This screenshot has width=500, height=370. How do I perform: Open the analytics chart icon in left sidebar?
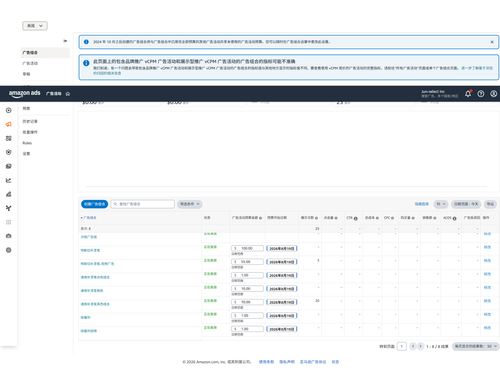(9, 180)
